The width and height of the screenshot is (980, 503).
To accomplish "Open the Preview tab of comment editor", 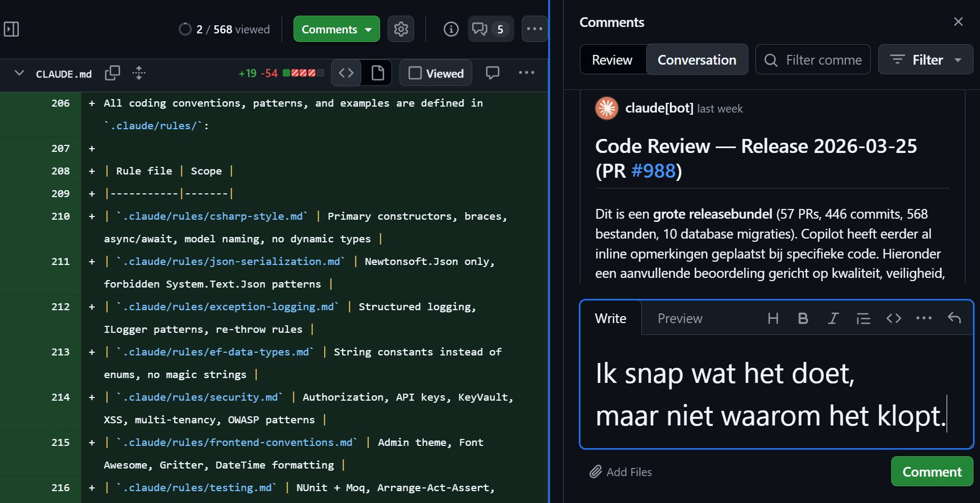I will [x=680, y=318].
